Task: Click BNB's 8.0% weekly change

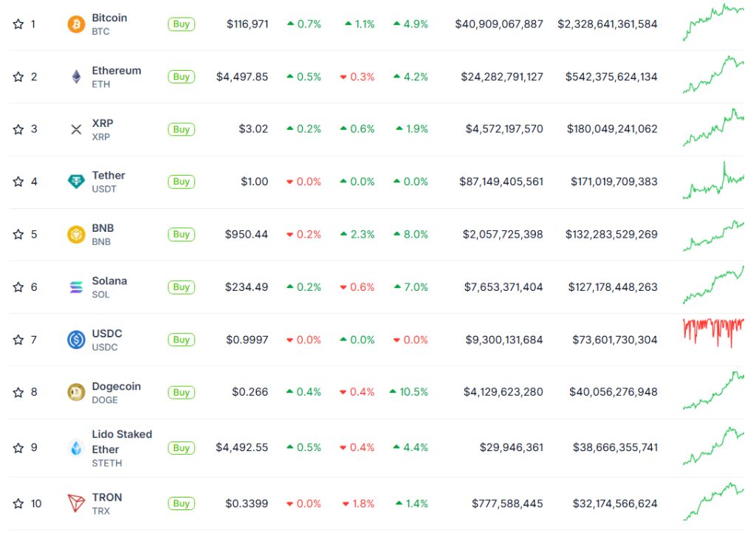Action: tap(410, 234)
